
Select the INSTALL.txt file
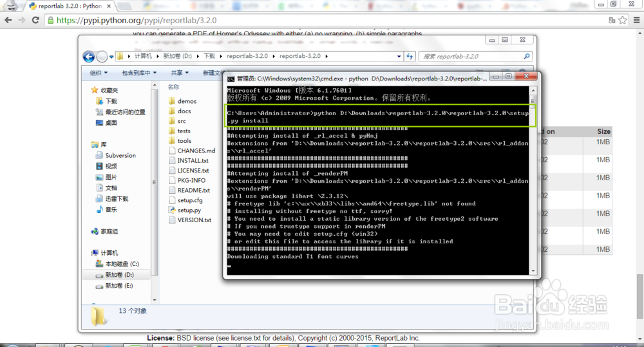(189, 160)
